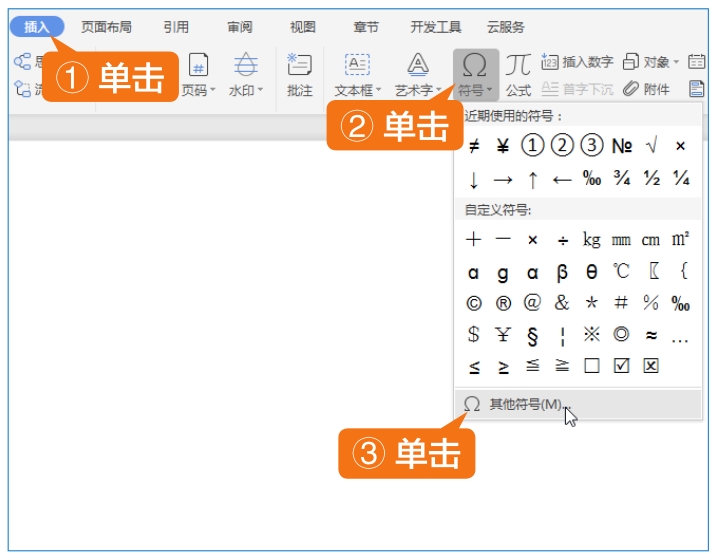Insert the kg unit symbol
Image resolution: width=717 pixels, height=559 pixels.
click(592, 240)
